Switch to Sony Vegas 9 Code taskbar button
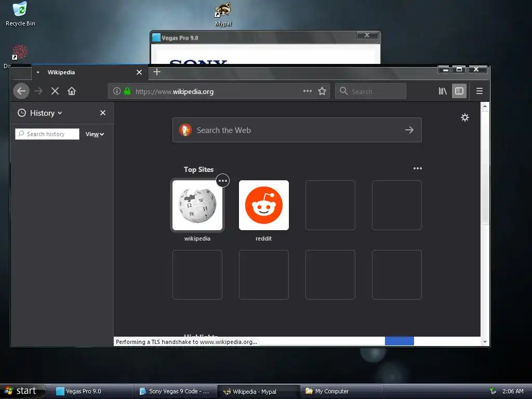This screenshot has width=532, height=399. coord(176,391)
